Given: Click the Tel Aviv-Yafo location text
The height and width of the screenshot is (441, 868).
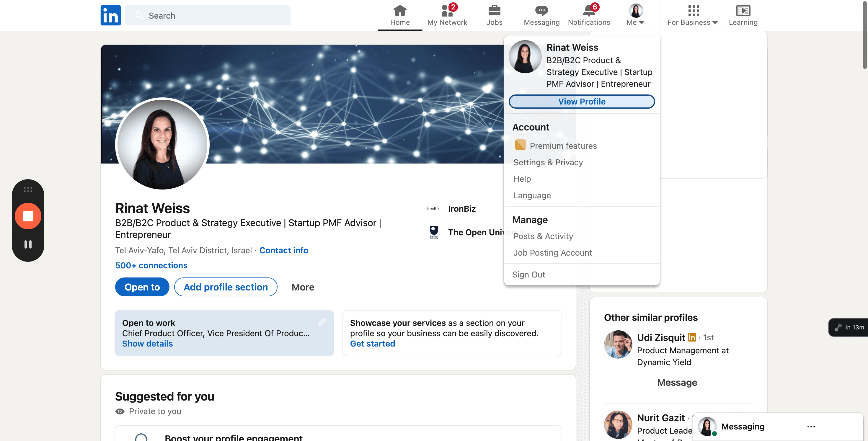Looking at the screenshot, I should pyautogui.click(x=183, y=250).
